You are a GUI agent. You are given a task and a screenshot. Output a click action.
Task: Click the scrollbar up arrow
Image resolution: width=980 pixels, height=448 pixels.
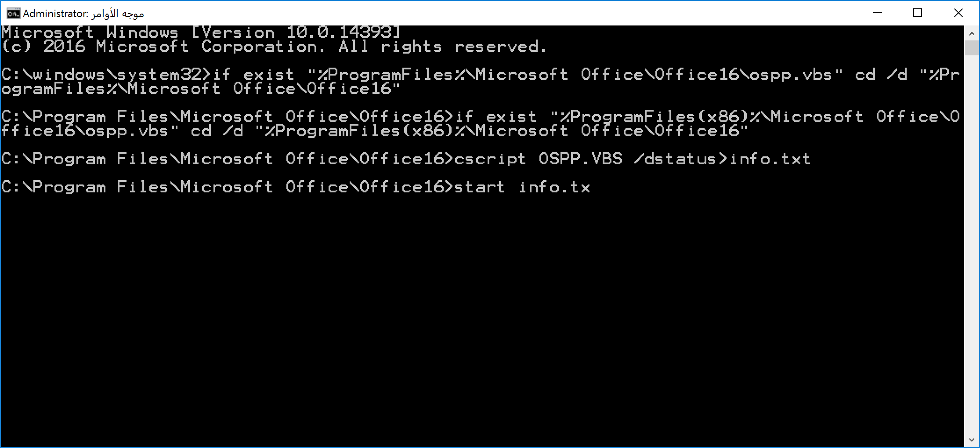coord(972,33)
